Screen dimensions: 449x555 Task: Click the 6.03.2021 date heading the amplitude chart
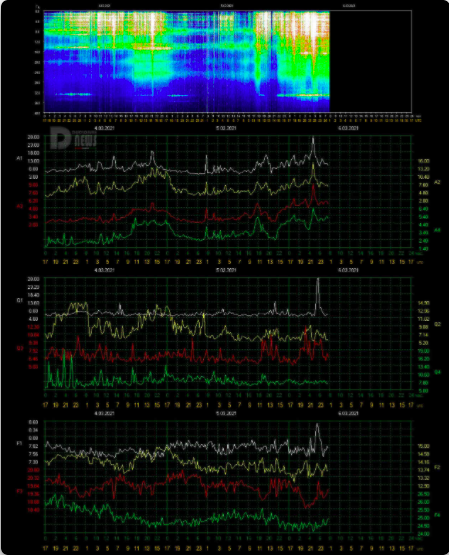click(348, 128)
